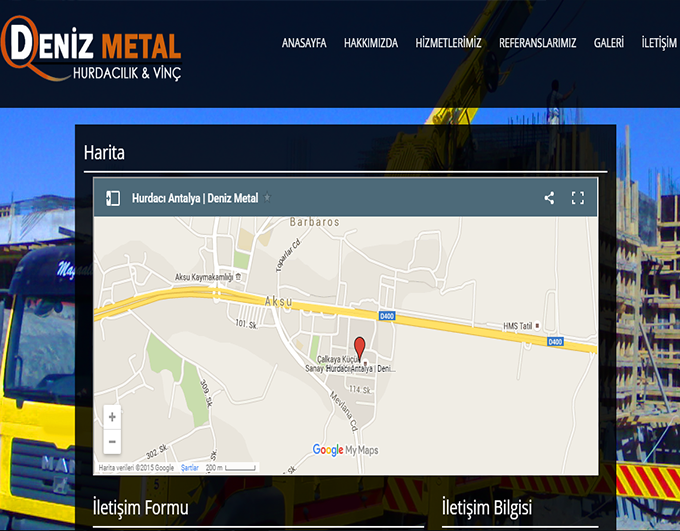Open the map in fullscreen view

point(577,198)
